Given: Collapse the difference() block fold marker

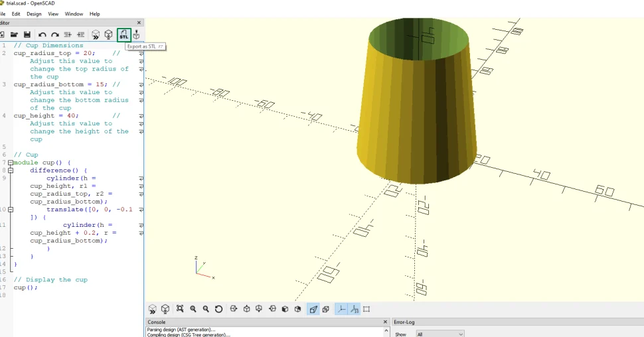Looking at the screenshot, I should tap(11, 170).
